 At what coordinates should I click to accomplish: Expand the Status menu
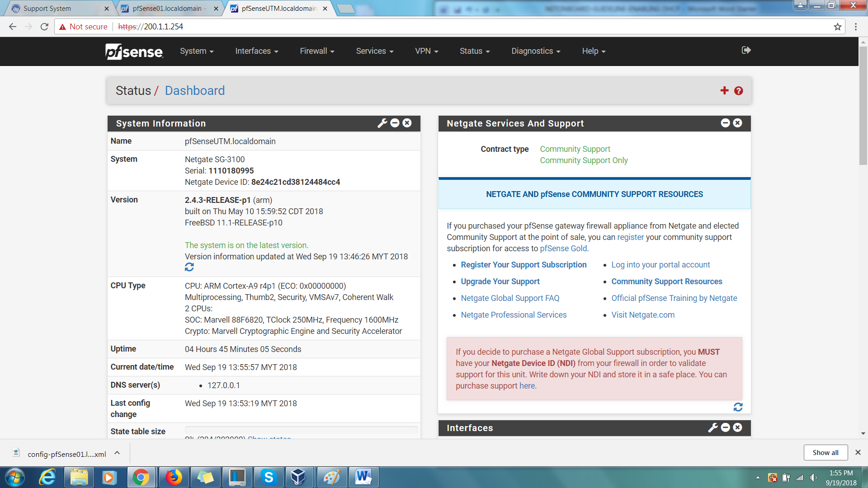pyautogui.click(x=475, y=52)
